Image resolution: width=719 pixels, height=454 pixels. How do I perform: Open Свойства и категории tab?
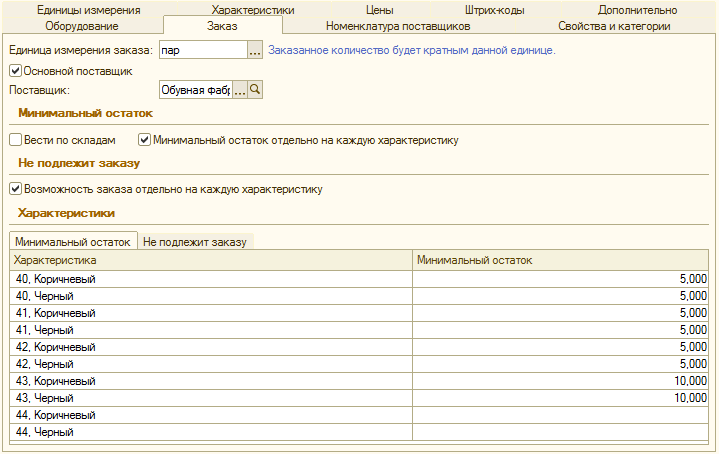pyautogui.click(x=614, y=26)
